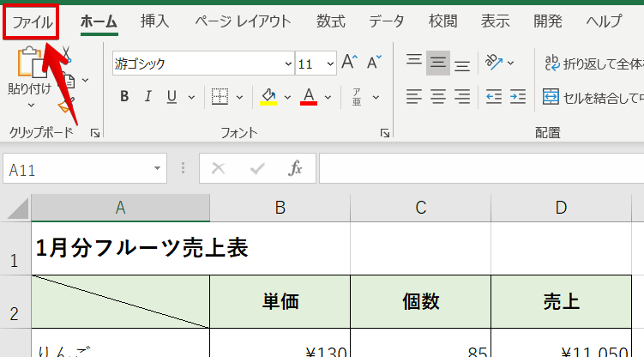Screen dimensions: 644x357
Task: Select the 個数 header cell
Action: [420, 302]
